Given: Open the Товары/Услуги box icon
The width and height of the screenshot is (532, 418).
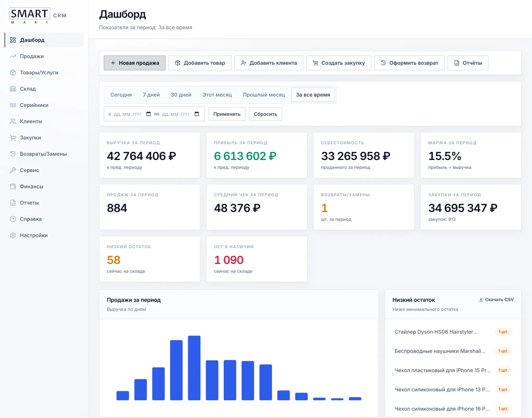Looking at the screenshot, I should coord(13,72).
